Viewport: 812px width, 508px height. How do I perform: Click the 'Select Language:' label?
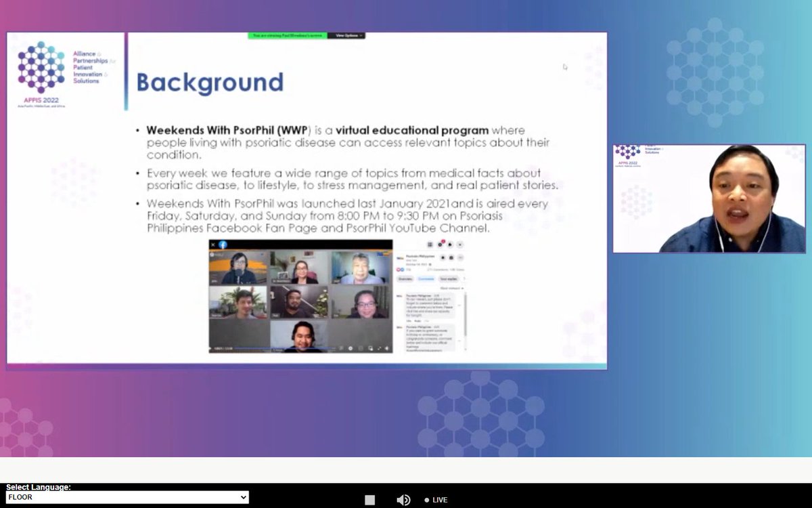tap(39, 487)
